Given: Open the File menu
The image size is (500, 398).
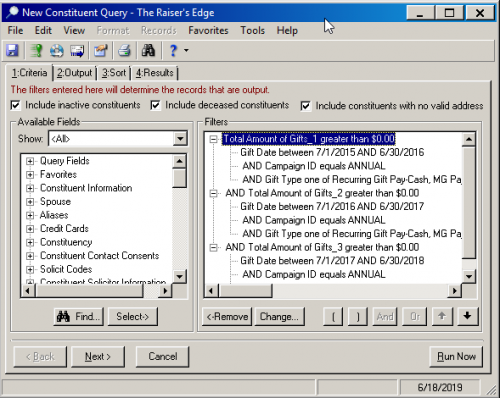Looking at the screenshot, I should (15, 30).
